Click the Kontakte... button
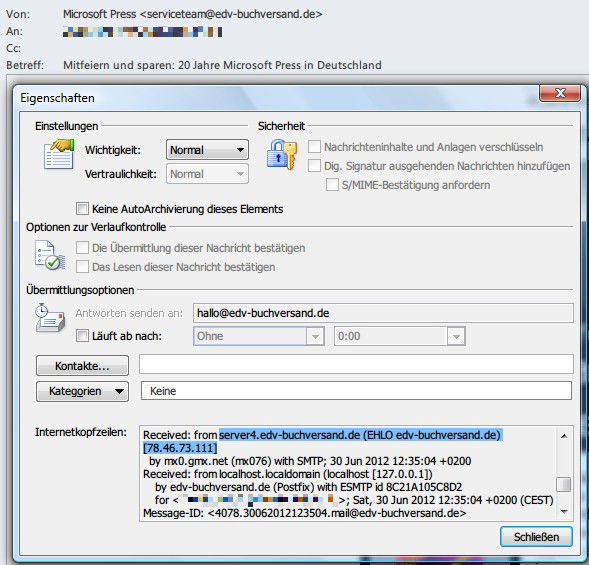The image size is (589, 565). 82,366
